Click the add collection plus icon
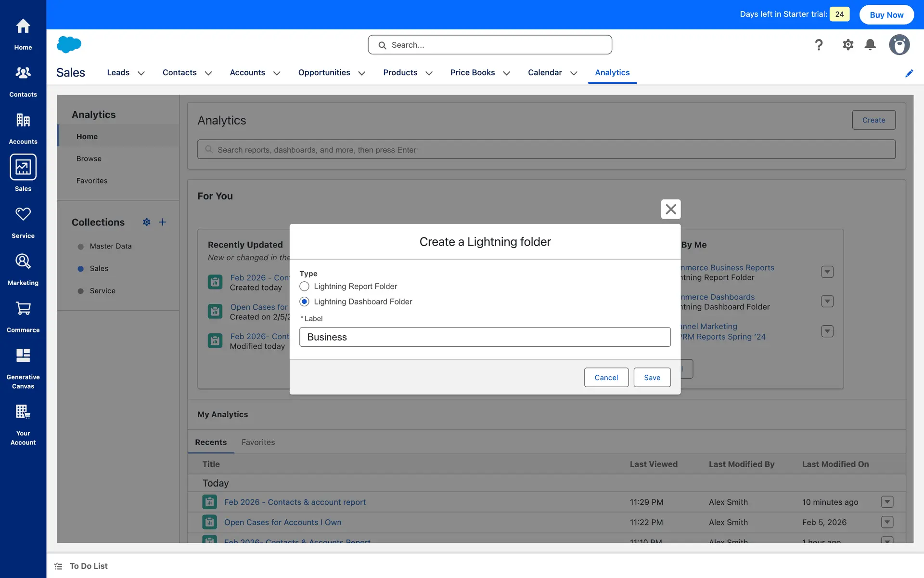 point(163,222)
